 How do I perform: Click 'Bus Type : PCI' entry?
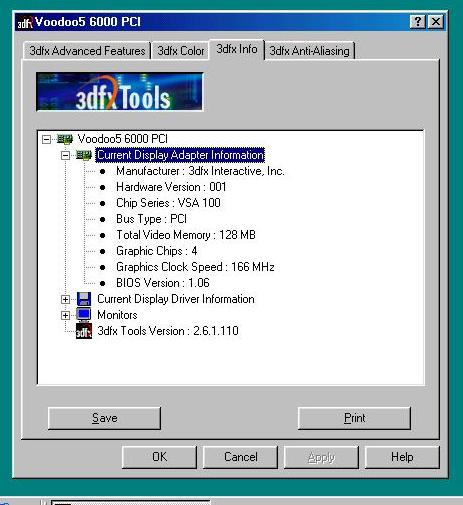(151, 219)
